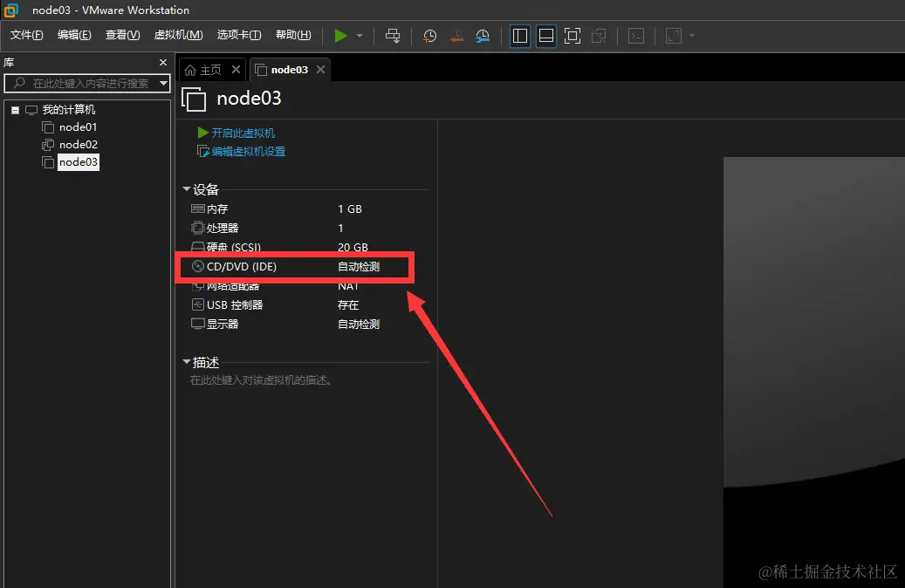The height and width of the screenshot is (588, 905).
Task: Click the Unity mode toolbar icon
Action: click(x=599, y=36)
